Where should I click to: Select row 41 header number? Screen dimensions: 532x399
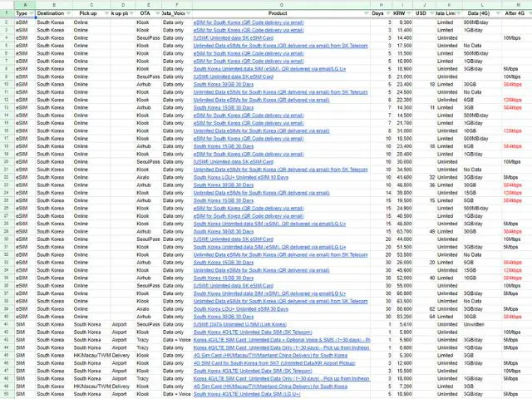pos(7,324)
